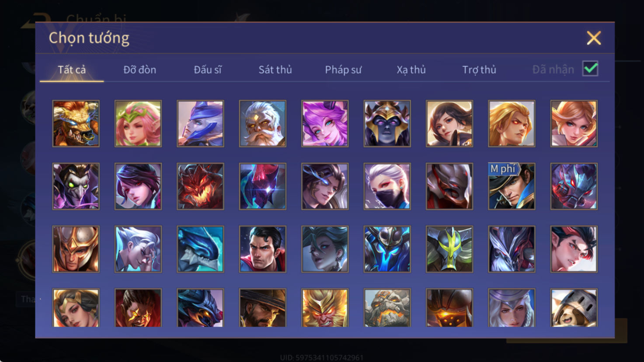This screenshot has height=362, width=644.
Task: Switch to the "Đỡ đòn" tab
Action: (139, 69)
